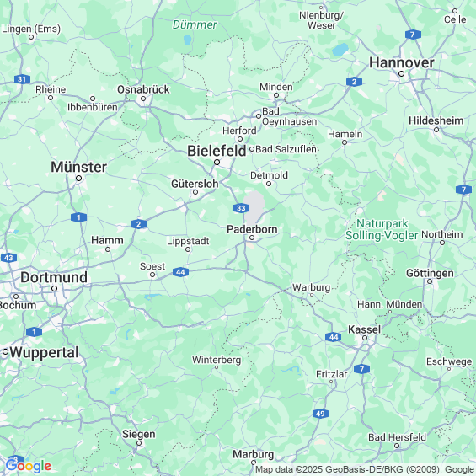Click the Göttingen city label

[x=430, y=273]
